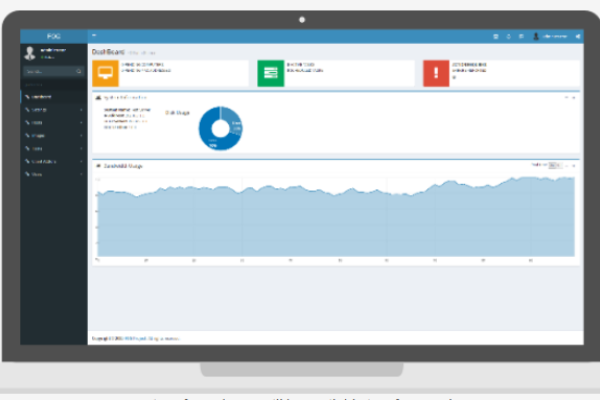The image size is (600, 400).
Task: Click the orange monitor icon tile
Action: (105, 73)
